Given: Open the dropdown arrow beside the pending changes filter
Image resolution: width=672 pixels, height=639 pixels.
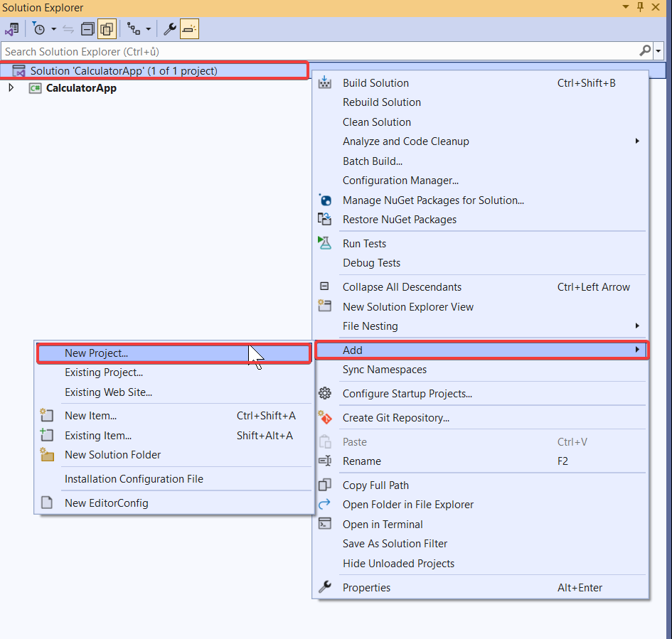Looking at the screenshot, I should click(x=53, y=29).
